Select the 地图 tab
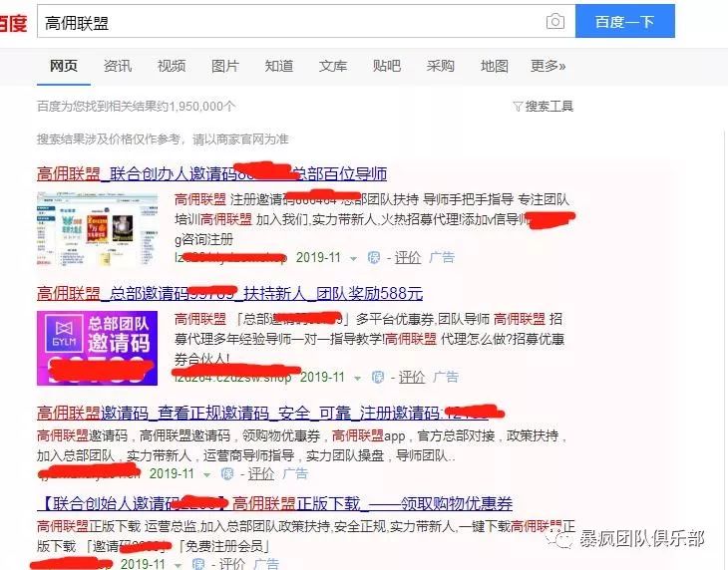The height and width of the screenshot is (570, 728). point(495,66)
